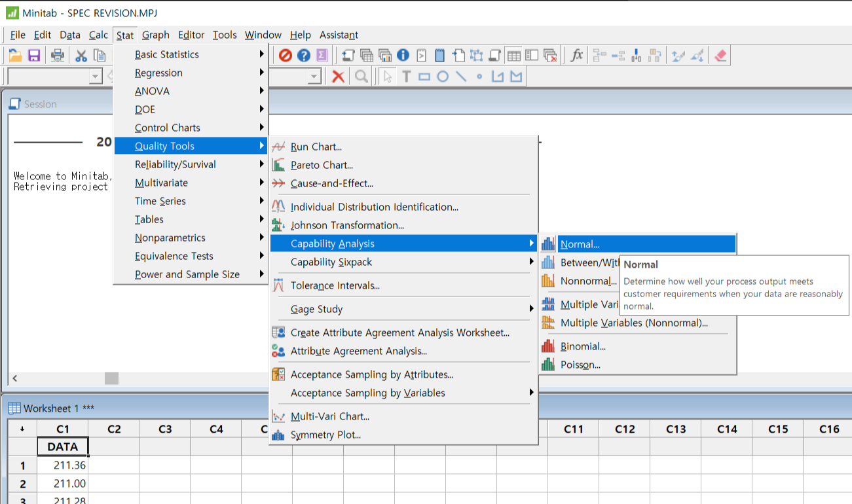This screenshot has width=852, height=504.
Task: Open Power and Sample Size submenu
Action: pyautogui.click(x=191, y=274)
